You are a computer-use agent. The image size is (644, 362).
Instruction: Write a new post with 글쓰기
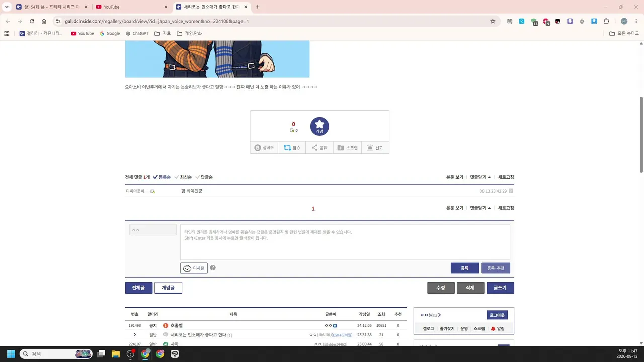(500, 288)
